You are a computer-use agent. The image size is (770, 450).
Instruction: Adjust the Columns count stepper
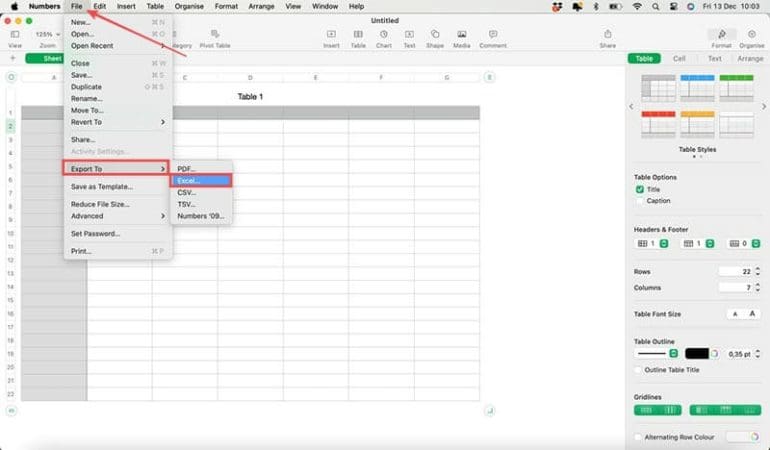(x=757, y=287)
